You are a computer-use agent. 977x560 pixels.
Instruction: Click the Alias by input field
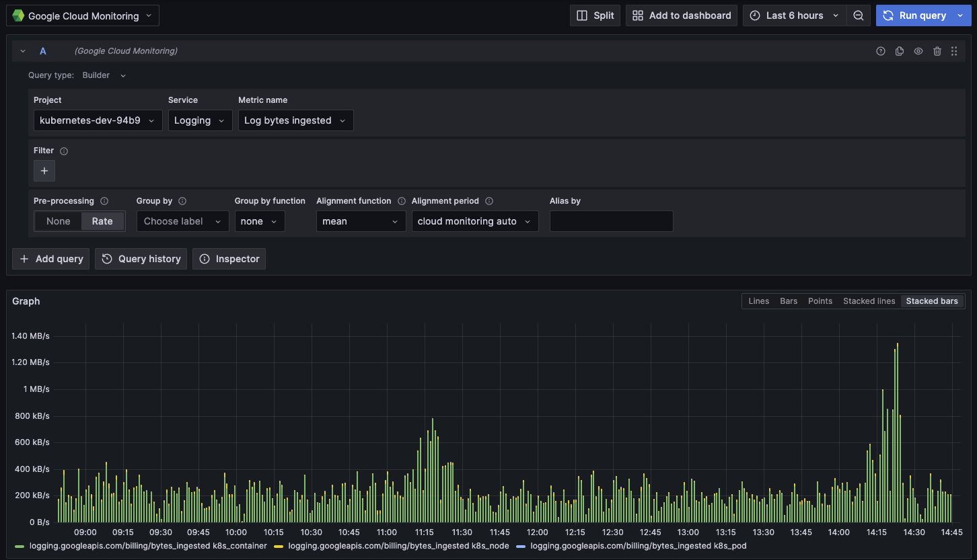[611, 221]
